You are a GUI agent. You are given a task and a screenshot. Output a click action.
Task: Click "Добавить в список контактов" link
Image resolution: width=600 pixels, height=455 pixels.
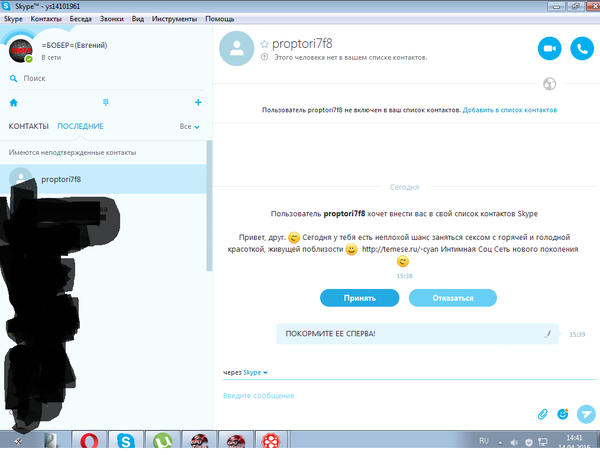tap(510, 109)
